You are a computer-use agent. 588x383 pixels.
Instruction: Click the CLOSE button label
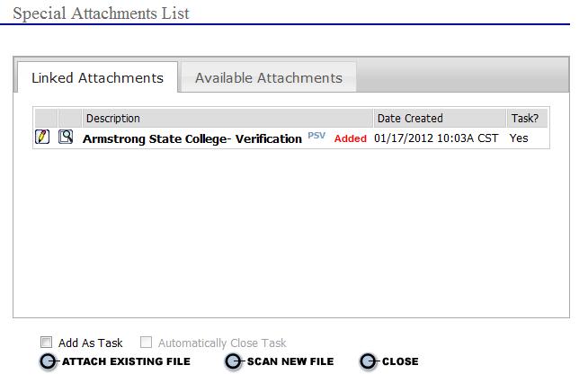400,361
